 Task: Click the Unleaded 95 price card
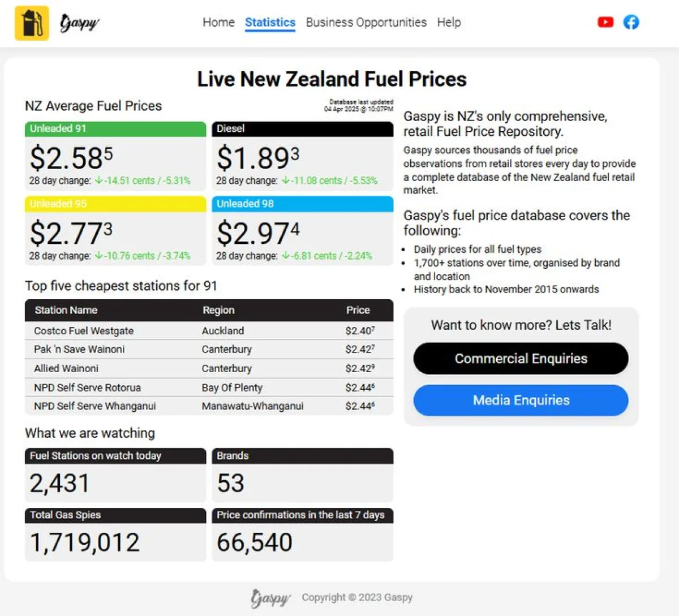click(115, 231)
